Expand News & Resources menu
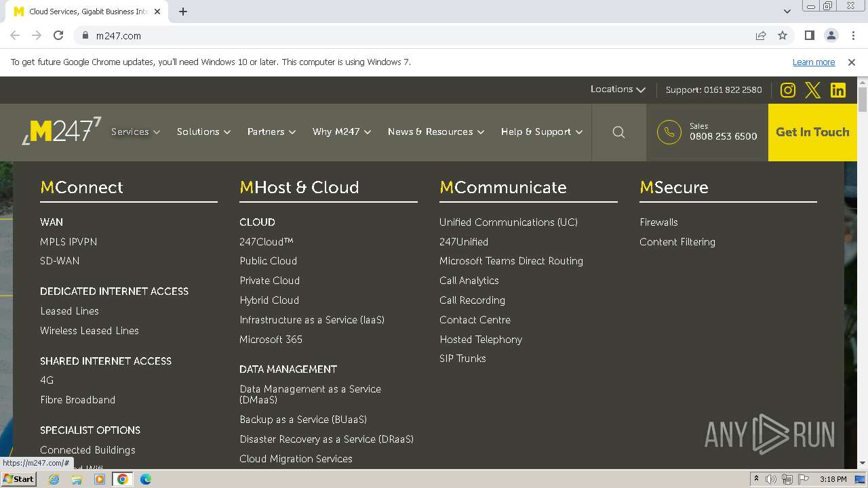This screenshot has width=868, height=488. 436,131
